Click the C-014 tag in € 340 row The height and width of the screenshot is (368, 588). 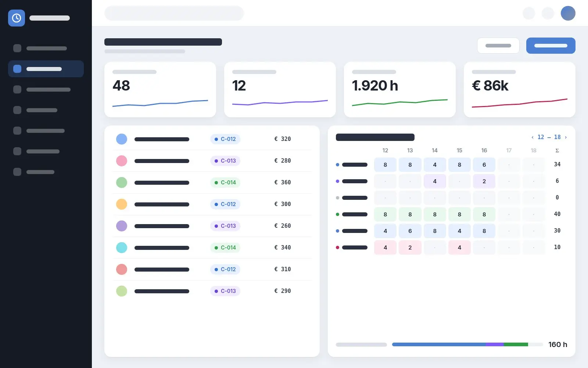225,248
